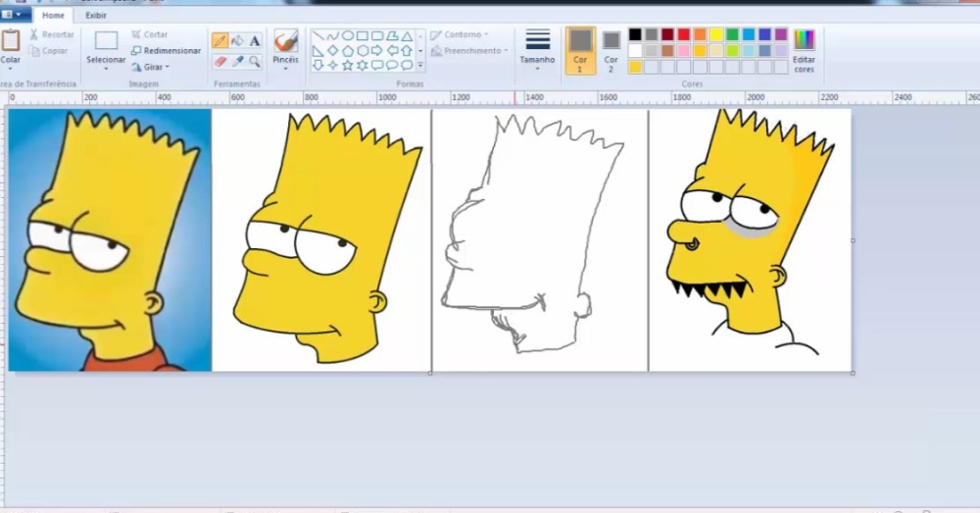Activate Cor 1 foreground color

pyautogui.click(x=580, y=51)
